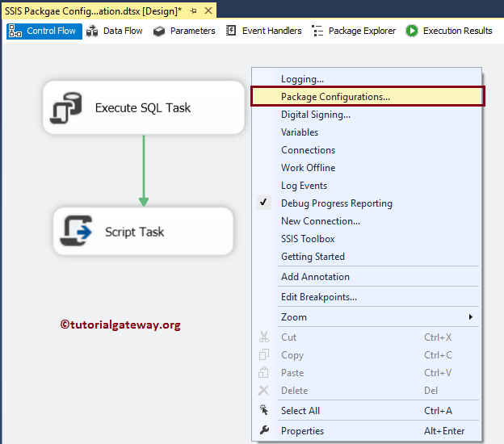This screenshot has width=504, height=444.
Task: Switch to the Data Flow tab
Action: (x=115, y=31)
